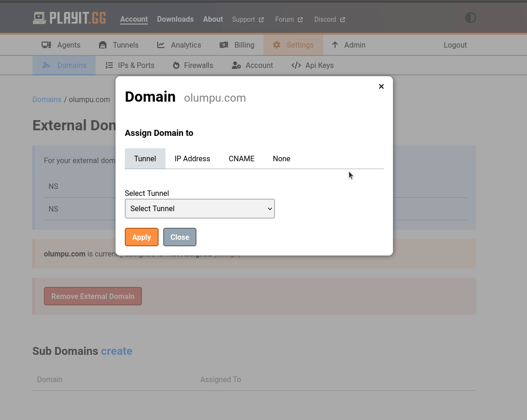This screenshot has width=527, height=420.
Task: Switch to the CNAME assignment tab
Action: [x=241, y=158]
